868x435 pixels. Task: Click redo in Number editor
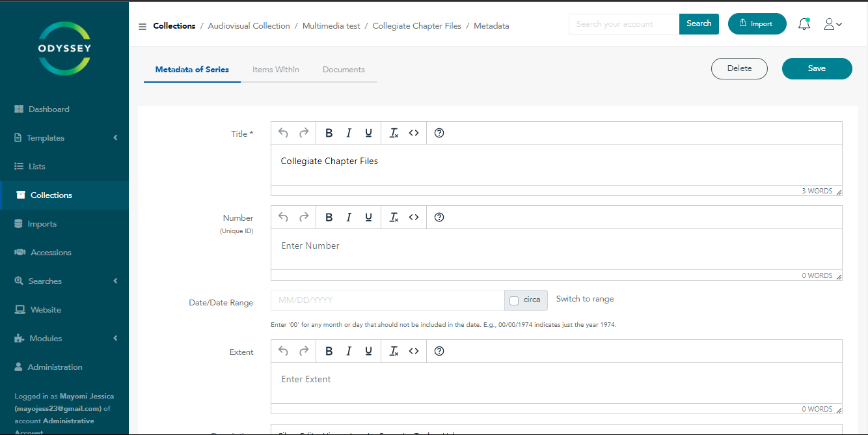click(303, 218)
